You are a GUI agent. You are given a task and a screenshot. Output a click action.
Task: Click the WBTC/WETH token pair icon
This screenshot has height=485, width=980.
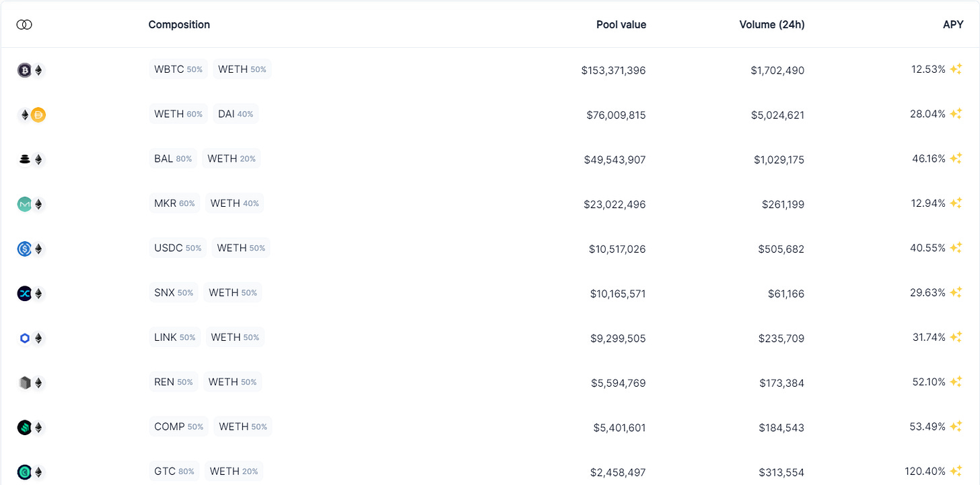[31, 70]
